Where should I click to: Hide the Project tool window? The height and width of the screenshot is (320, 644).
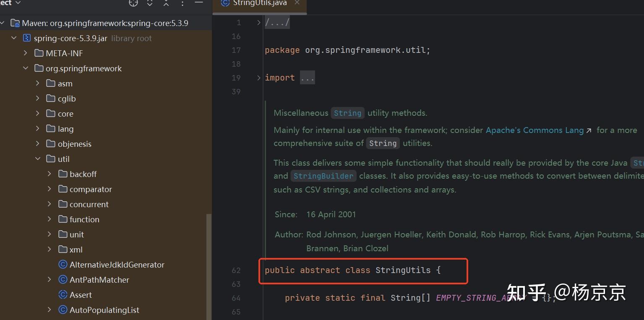[198, 3]
